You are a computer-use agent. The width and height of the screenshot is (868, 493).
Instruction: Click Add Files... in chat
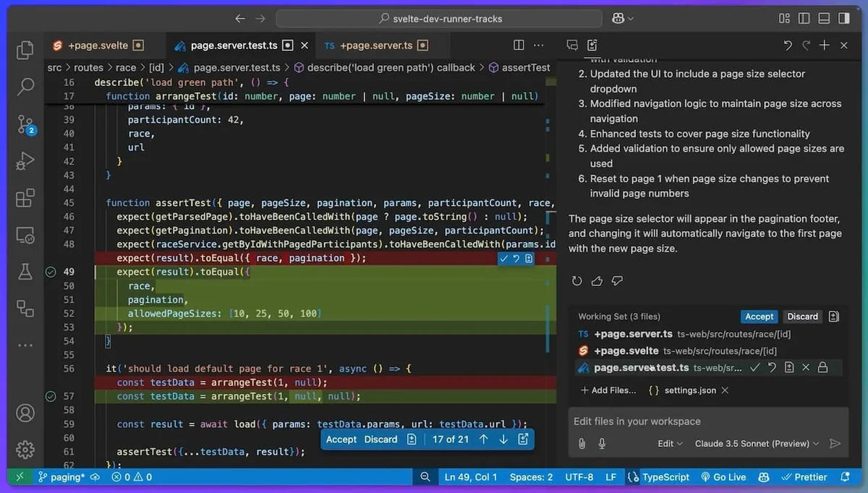(608, 390)
